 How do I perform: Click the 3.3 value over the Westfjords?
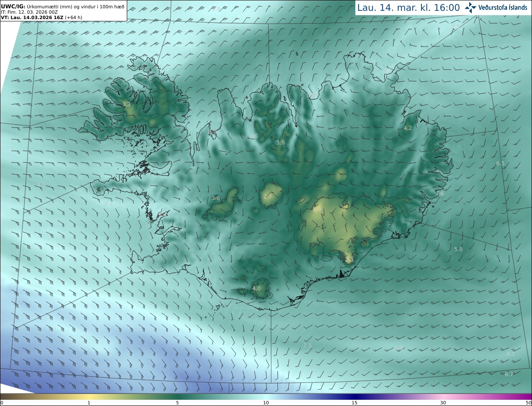[x=126, y=105]
